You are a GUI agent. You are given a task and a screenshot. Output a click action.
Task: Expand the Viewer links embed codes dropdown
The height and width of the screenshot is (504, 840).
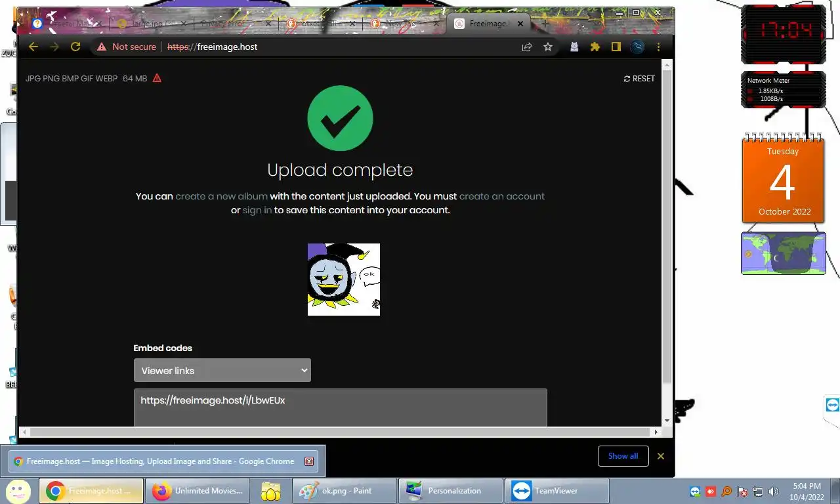coord(222,370)
